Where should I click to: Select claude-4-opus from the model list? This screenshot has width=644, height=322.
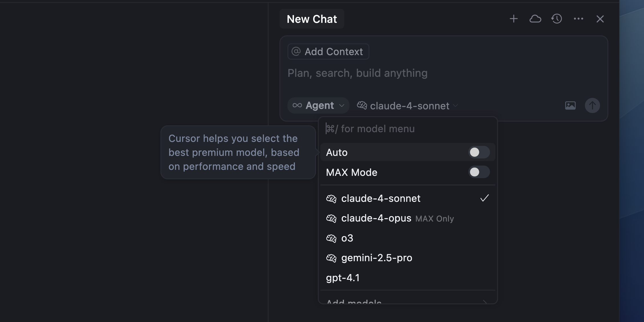pyautogui.click(x=376, y=218)
